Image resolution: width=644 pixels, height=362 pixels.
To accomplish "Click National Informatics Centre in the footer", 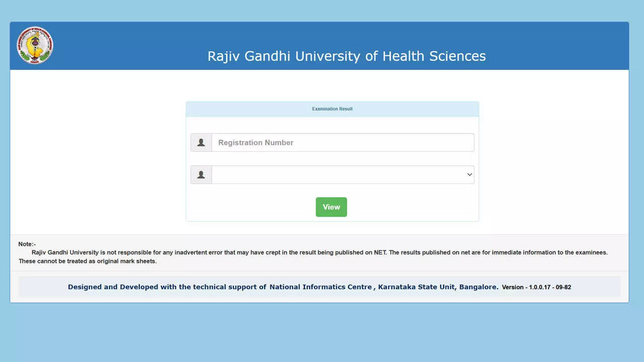I will coord(320,287).
